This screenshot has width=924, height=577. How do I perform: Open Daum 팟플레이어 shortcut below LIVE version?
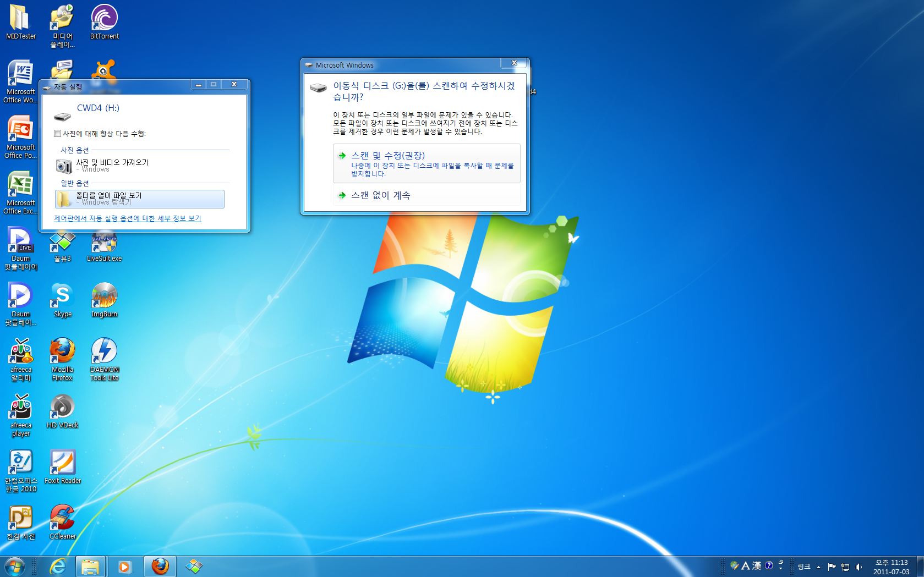(x=20, y=304)
